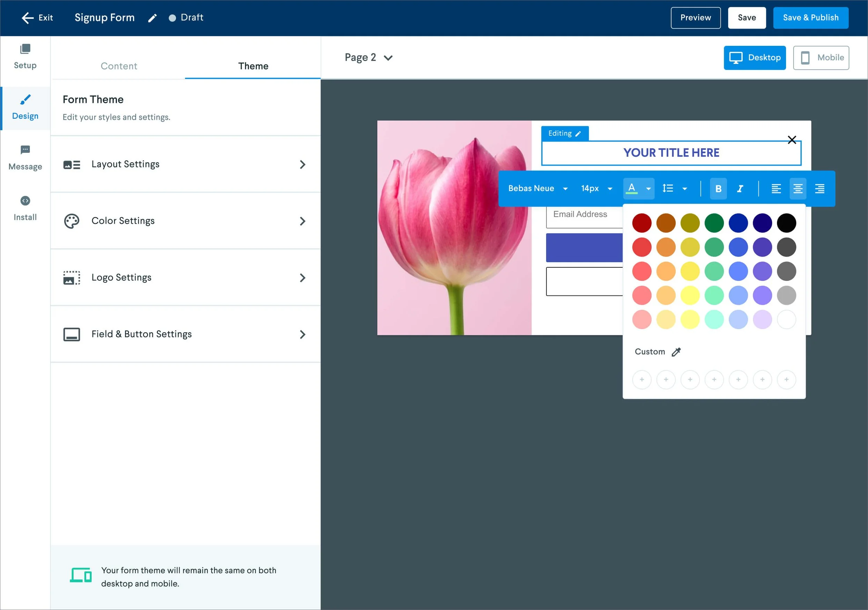868x610 pixels.
Task: Open the Setup sidebar section
Action: [x=25, y=57]
